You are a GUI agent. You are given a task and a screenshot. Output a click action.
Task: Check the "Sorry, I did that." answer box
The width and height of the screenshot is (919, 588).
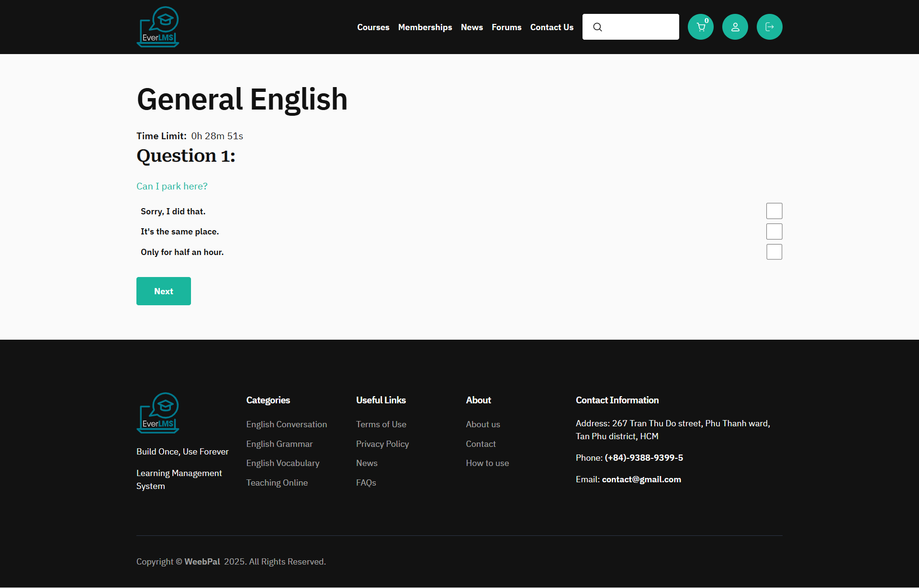pyautogui.click(x=774, y=211)
